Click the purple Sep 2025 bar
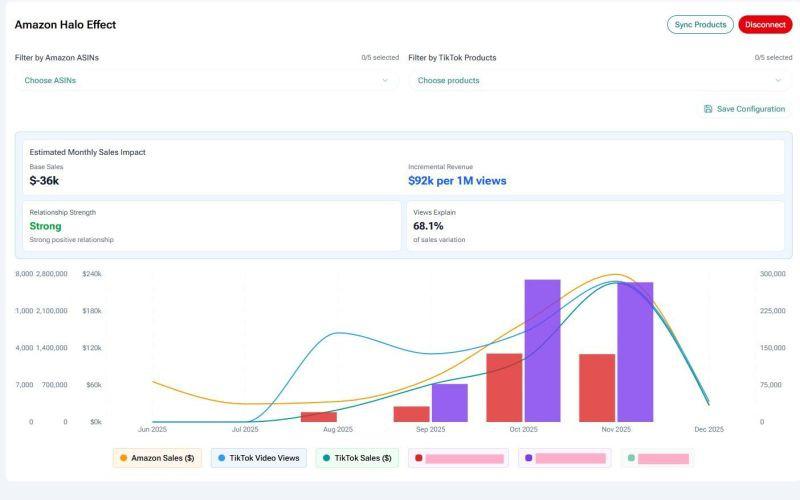The height and width of the screenshot is (500, 800). pos(449,403)
